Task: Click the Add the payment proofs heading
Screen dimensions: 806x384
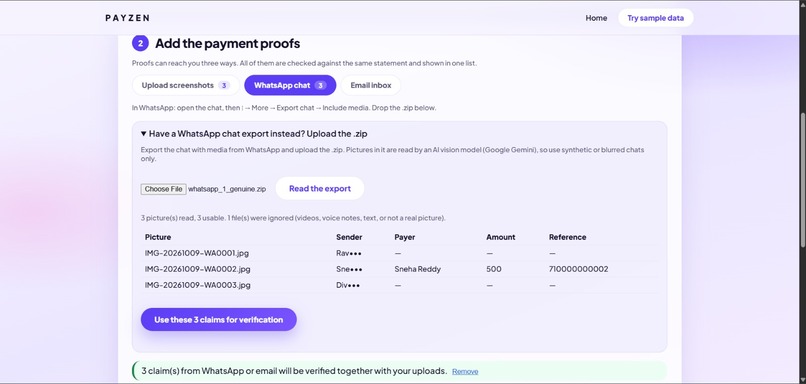Action: (x=227, y=43)
